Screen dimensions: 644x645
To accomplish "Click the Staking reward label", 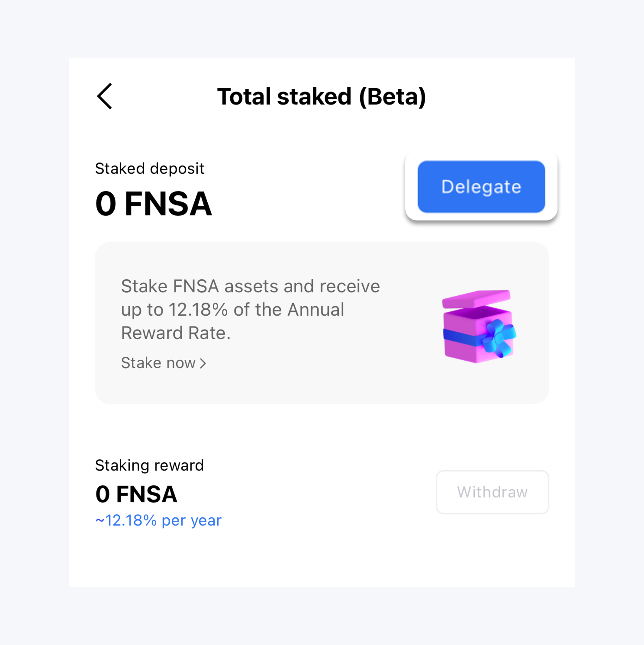I will [149, 465].
